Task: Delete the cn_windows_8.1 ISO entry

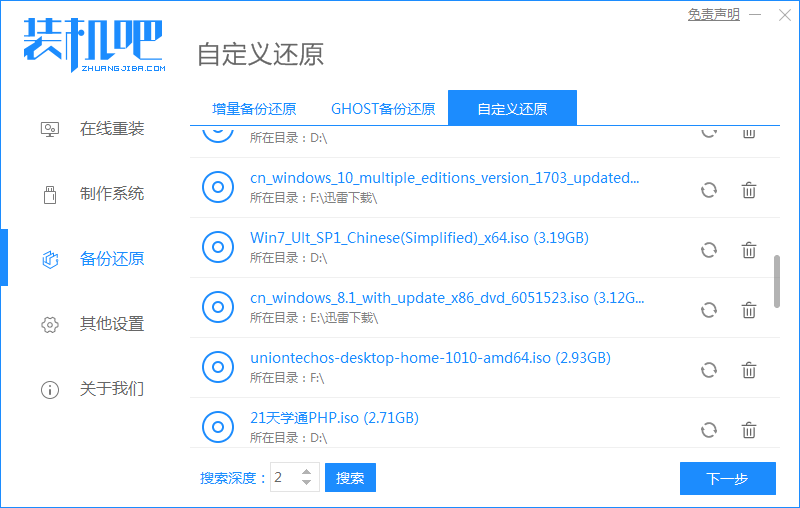Action: (x=748, y=310)
